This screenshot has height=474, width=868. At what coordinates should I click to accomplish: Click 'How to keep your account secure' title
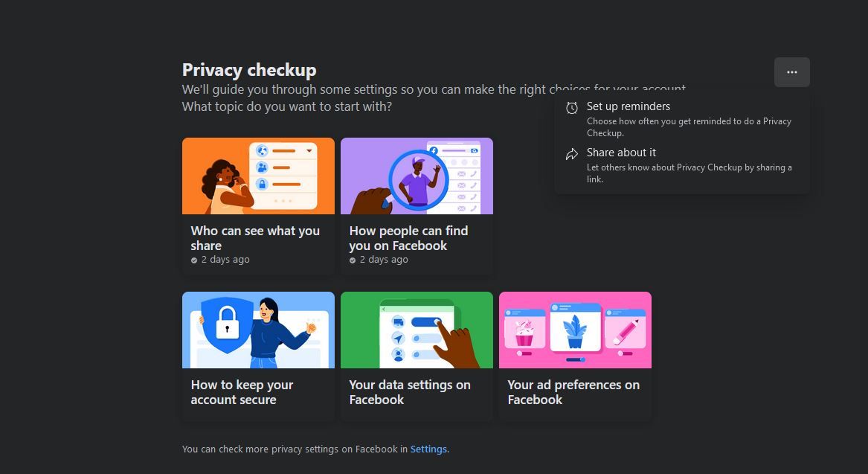(242, 392)
